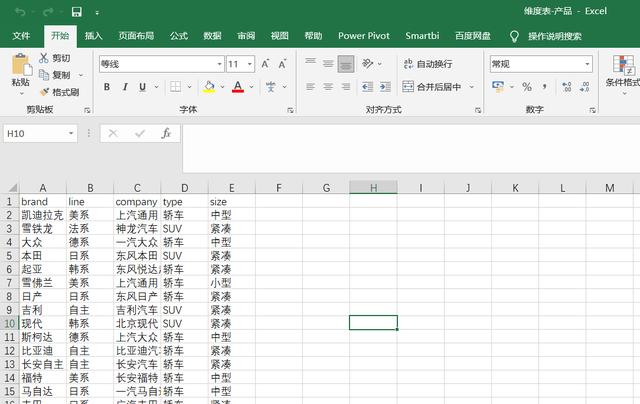
Task: Open 条件格式 conditional formatting
Action: [623, 73]
